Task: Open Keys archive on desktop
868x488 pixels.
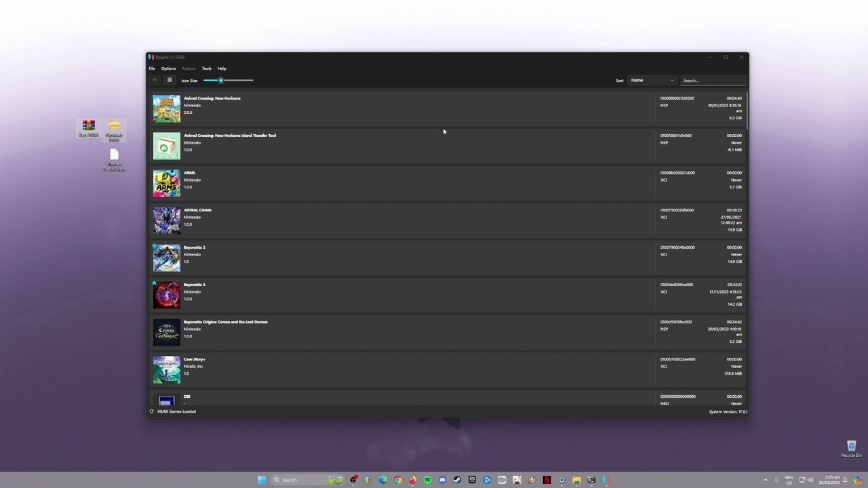Action: click(88, 128)
